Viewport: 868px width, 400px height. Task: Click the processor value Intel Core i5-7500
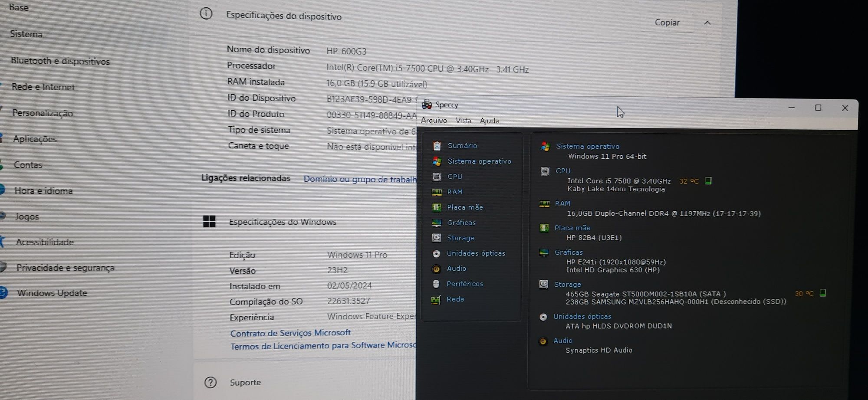pos(427,69)
